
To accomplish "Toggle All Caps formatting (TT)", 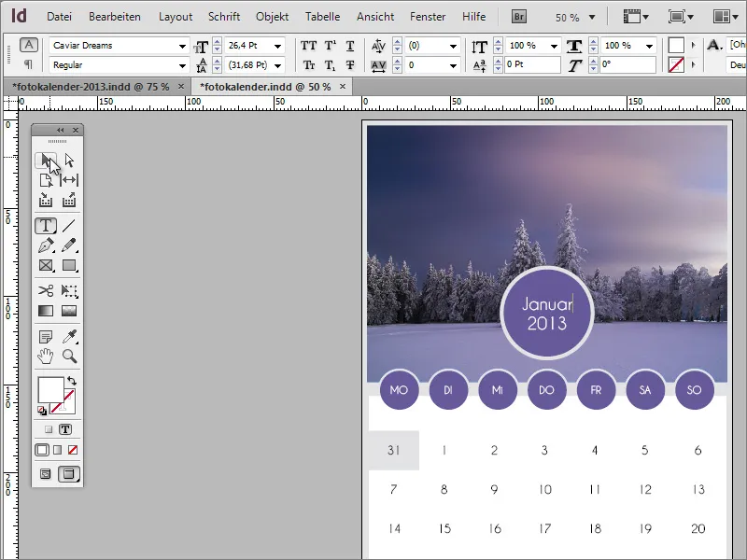I will click(x=308, y=46).
